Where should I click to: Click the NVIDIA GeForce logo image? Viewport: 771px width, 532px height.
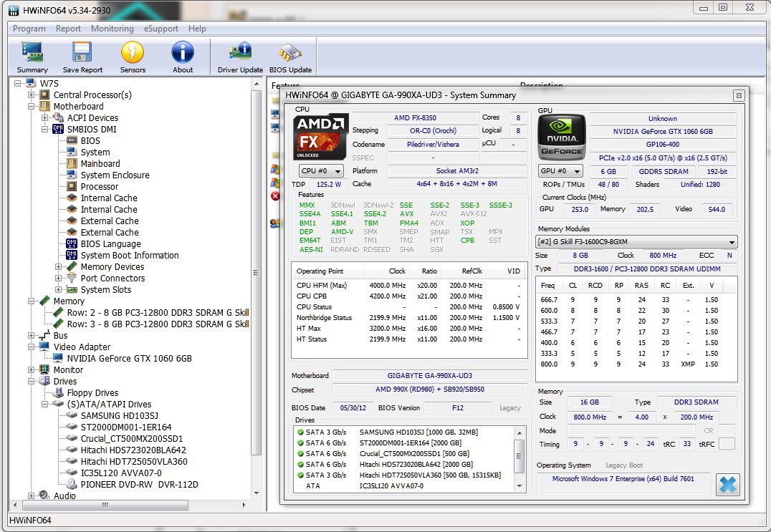[x=562, y=137]
